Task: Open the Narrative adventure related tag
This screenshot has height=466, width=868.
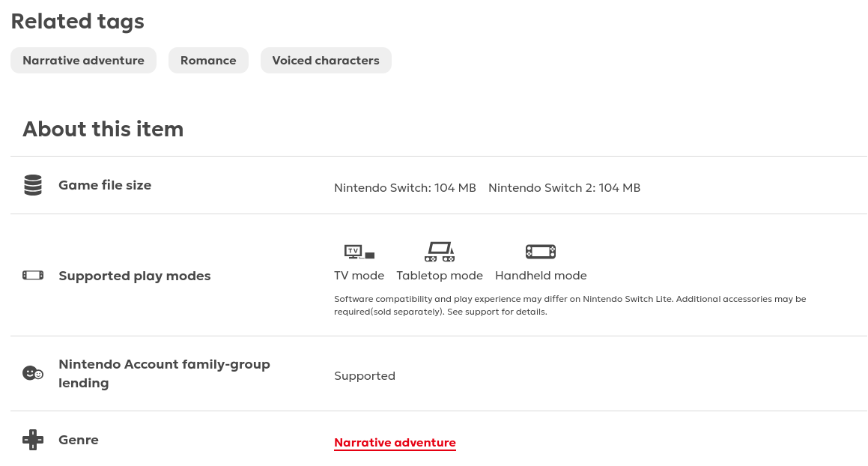Action: pos(84,61)
